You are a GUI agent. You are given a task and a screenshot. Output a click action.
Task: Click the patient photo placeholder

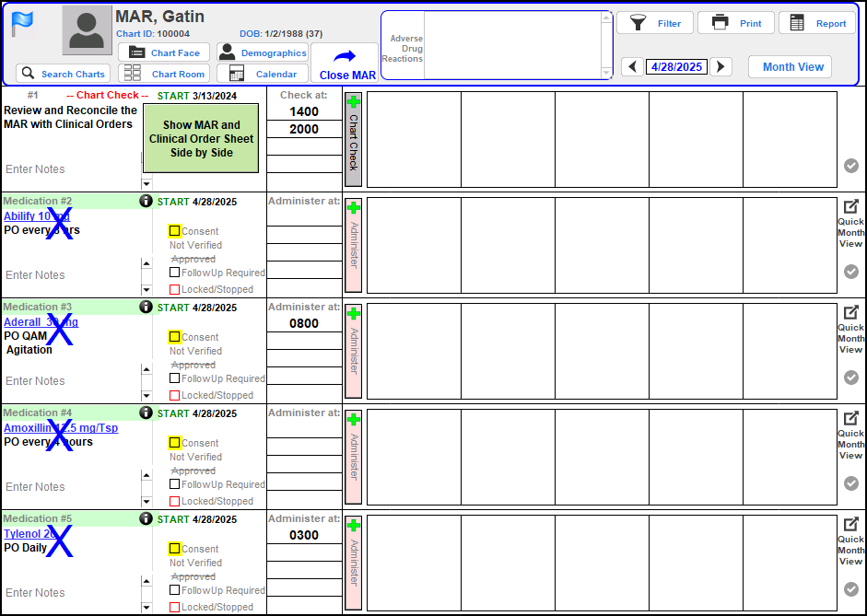[x=87, y=31]
